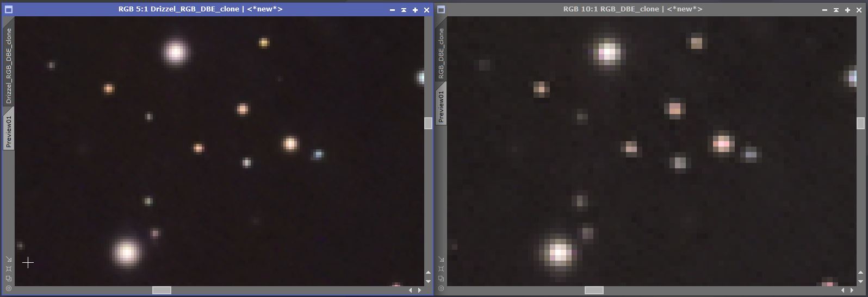The image size is (868, 297).
Task: Click scroll-left arrow in Drizzel window
Action: point(411,290)
